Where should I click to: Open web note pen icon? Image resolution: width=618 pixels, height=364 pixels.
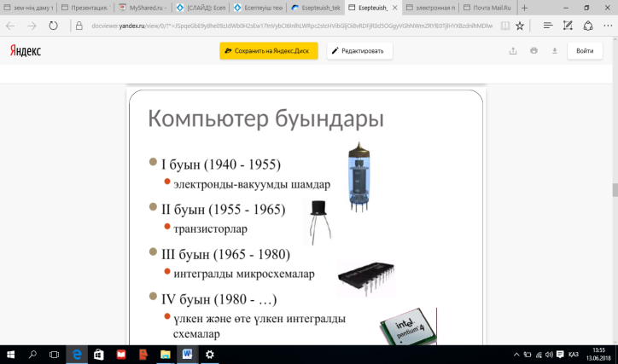click(x=568, y=26)
